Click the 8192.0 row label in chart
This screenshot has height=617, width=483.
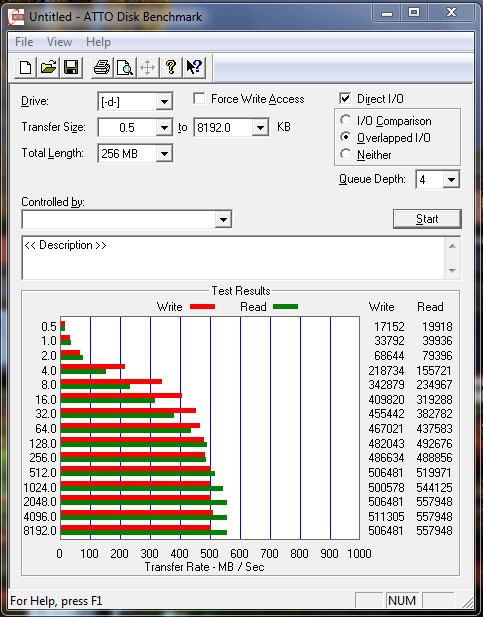coord(40,531)
